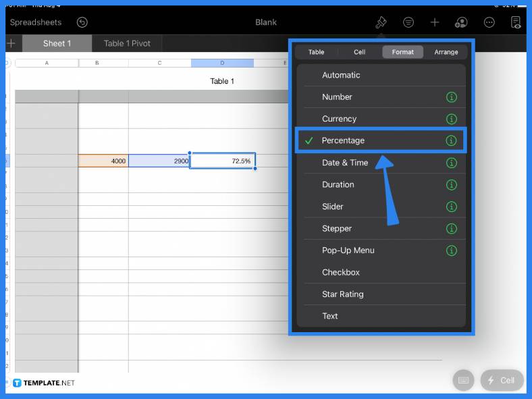532x399 pixels.
Task: Tap the plus Insert icon in toolbar
Action: (x=435, y=22)
